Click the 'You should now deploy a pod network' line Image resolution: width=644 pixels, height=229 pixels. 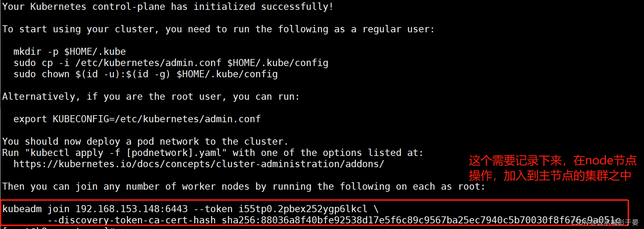point(145,142)
